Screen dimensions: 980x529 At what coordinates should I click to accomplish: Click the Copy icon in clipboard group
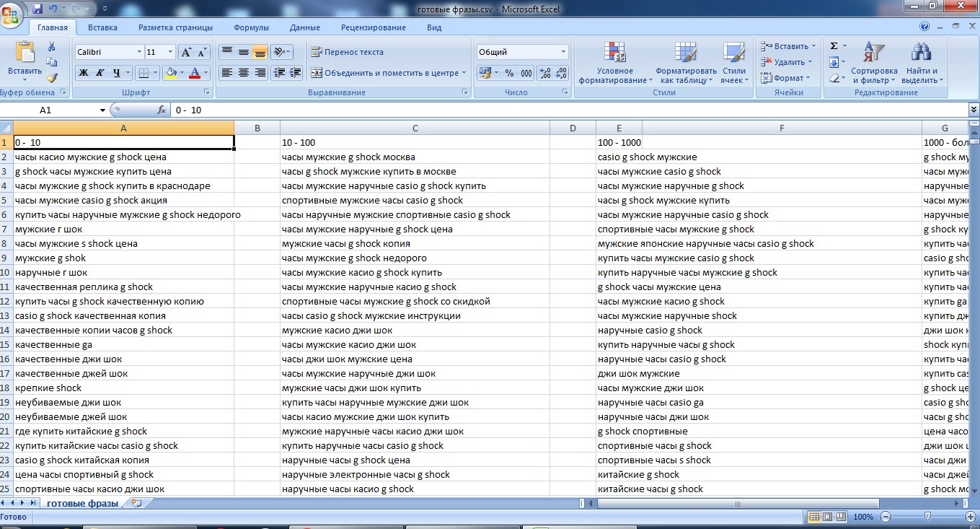52,62
